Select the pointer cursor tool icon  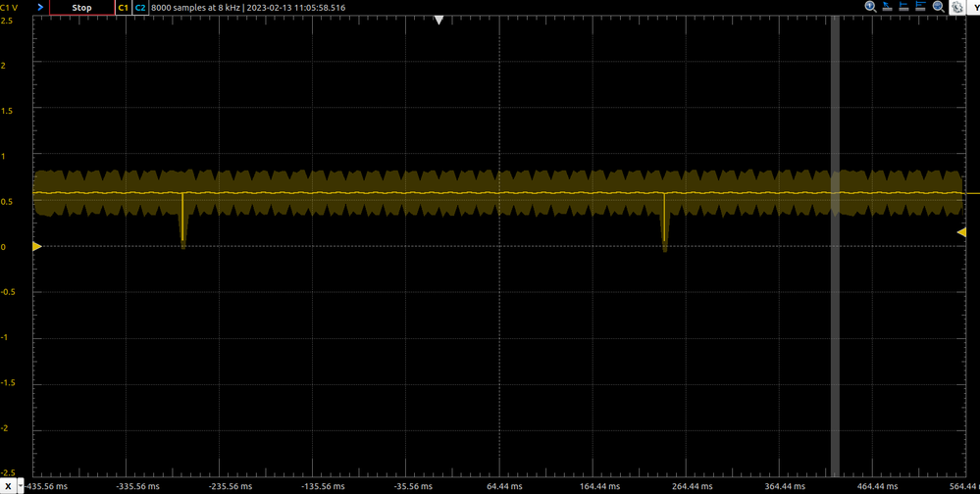pos(888,6)
